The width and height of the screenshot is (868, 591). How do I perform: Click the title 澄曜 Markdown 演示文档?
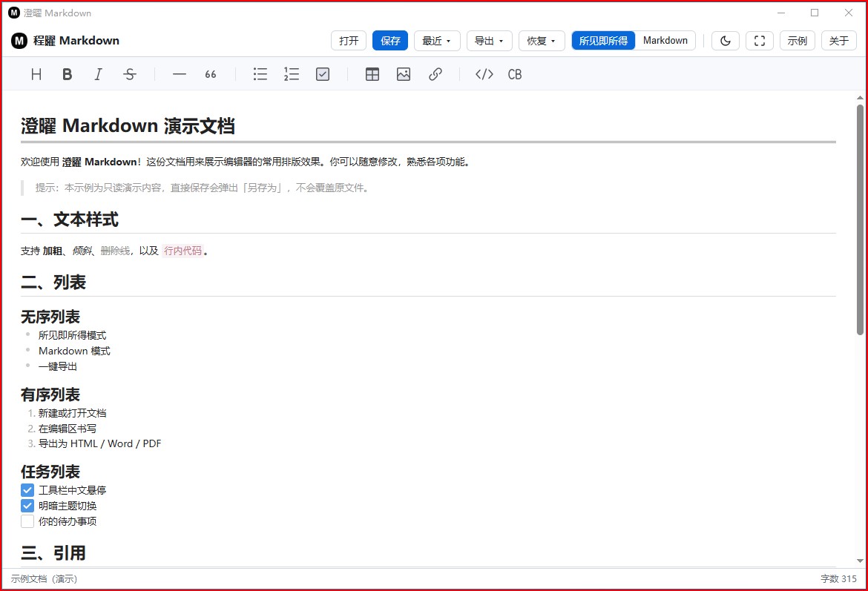point(128,125)
